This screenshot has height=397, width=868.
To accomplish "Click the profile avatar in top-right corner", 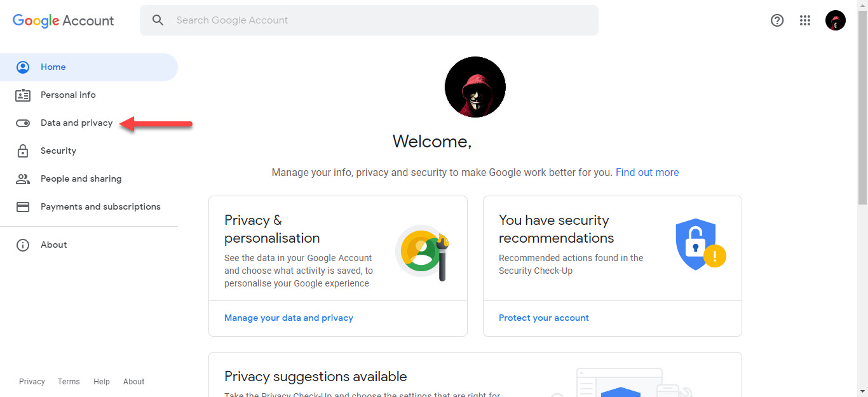I will click(x=836, y=20).
